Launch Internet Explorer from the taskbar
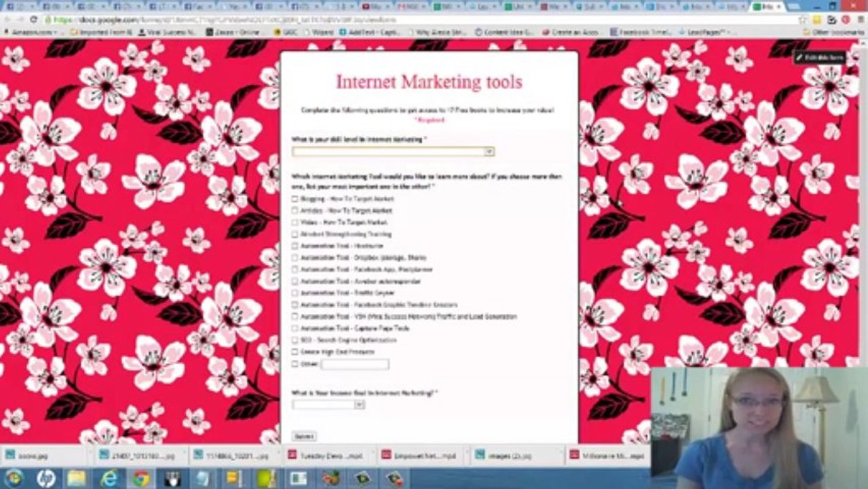The width and height of the screenshot is (868, 489). tap(109, 478)
